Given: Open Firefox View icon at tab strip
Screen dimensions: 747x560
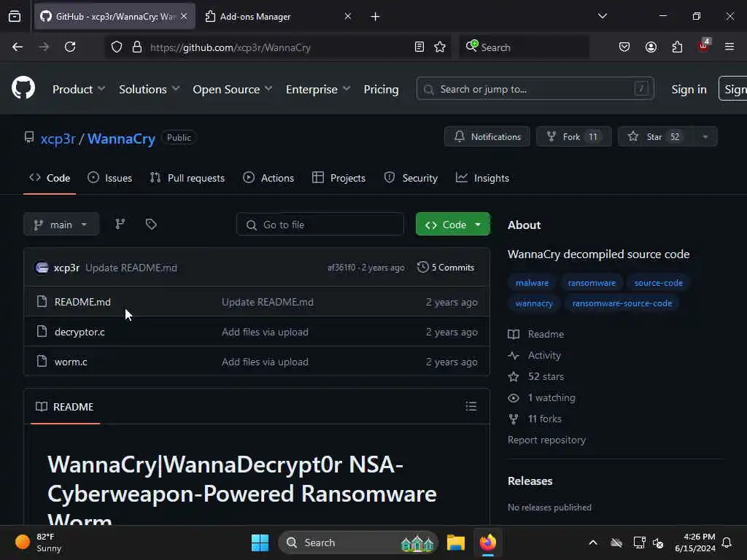Looking at the screenshot, I should point(15,17).
